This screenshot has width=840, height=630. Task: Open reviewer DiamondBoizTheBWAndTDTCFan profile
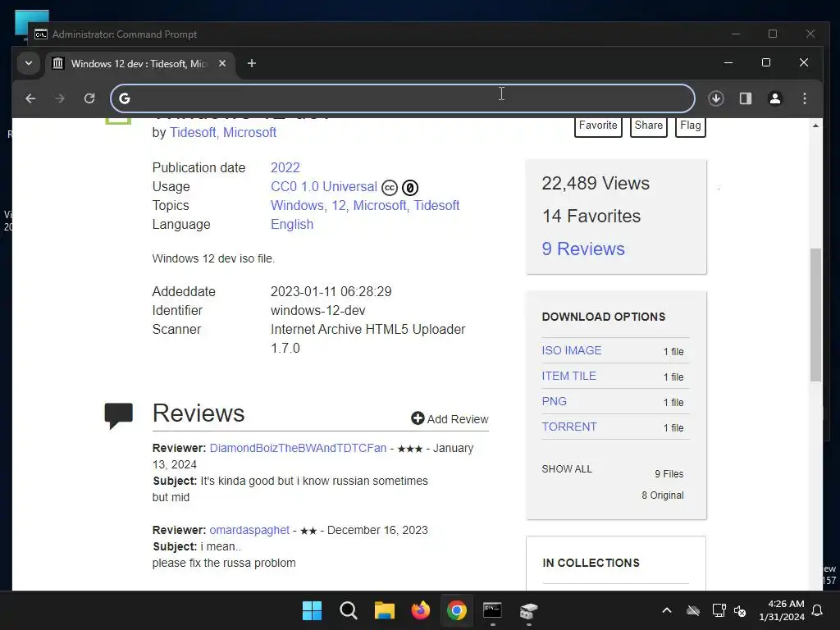point(298,449)
